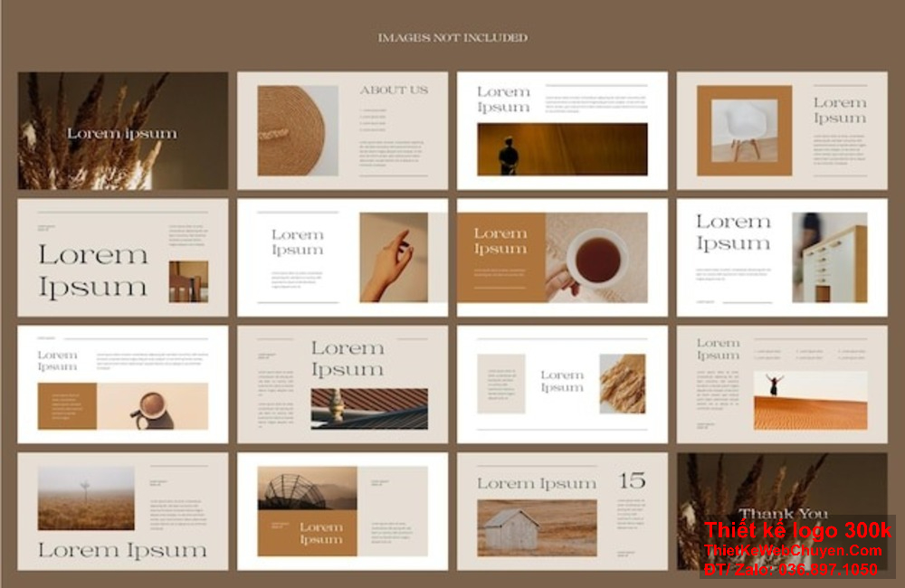Select the 'ABOUT US' slide thumbnail

tap(342, 130)
